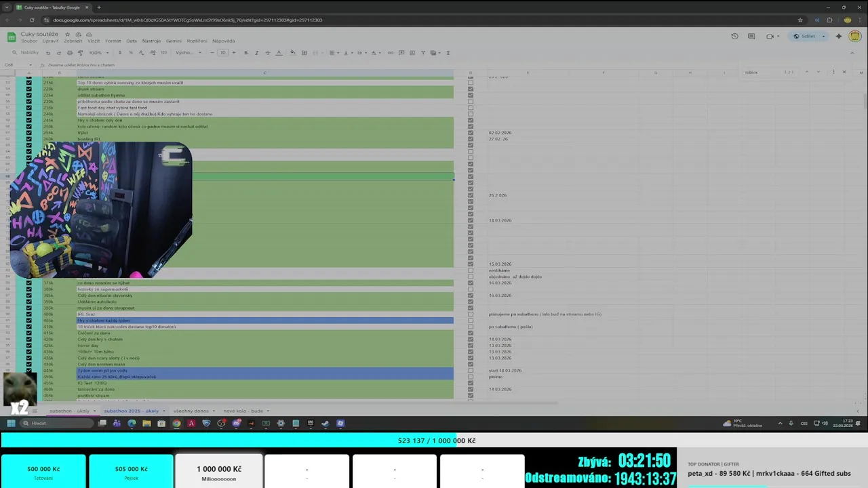Viewport: 868px width, 488px height.
Task: Open the borders icon menu
Action: coord(304,53)
